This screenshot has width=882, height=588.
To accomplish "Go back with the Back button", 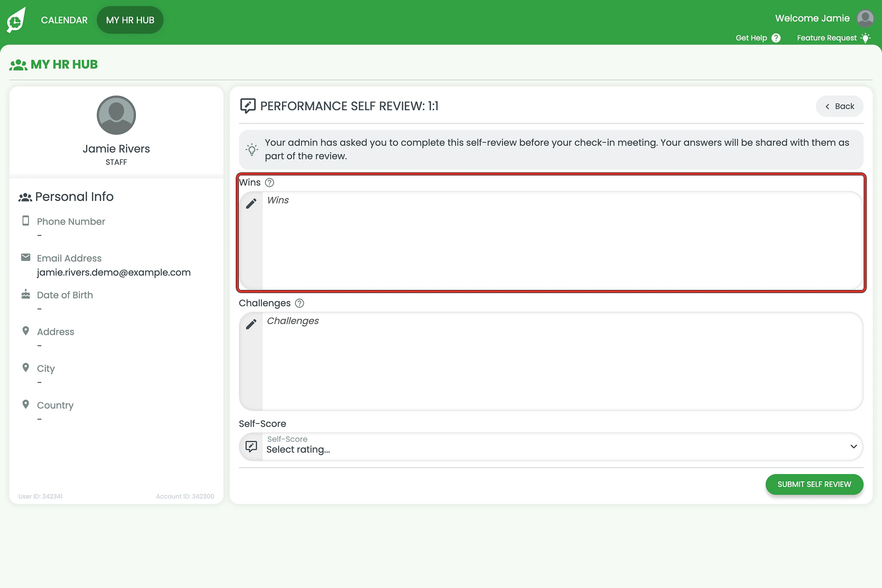I will [x=839, y=107].
